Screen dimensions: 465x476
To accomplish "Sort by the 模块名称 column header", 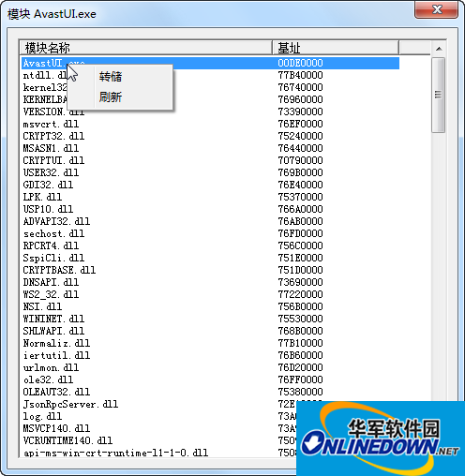I will (x=145, y=48).
